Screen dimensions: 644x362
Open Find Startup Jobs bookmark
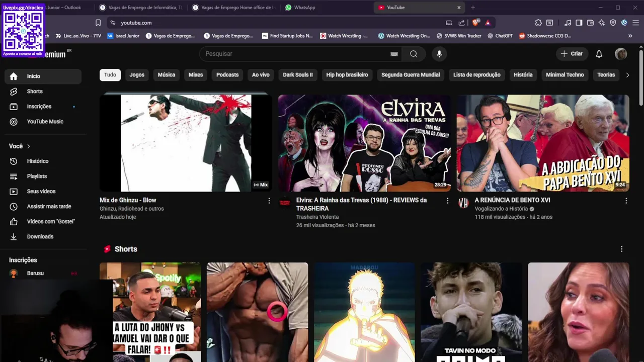[287, 36]
